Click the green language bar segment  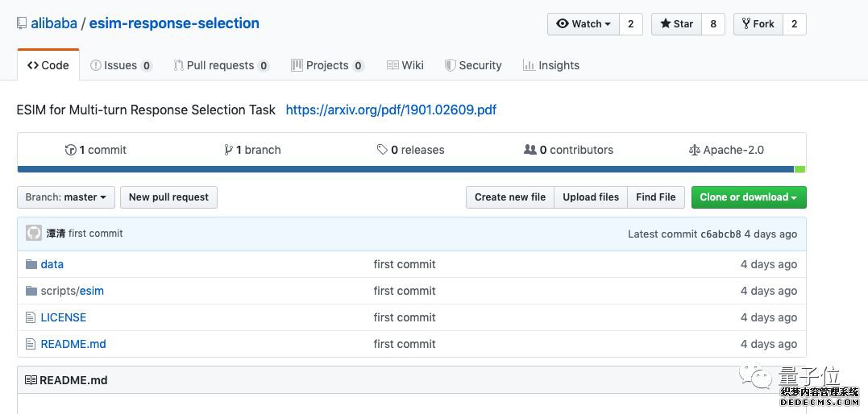click(800, 169)
